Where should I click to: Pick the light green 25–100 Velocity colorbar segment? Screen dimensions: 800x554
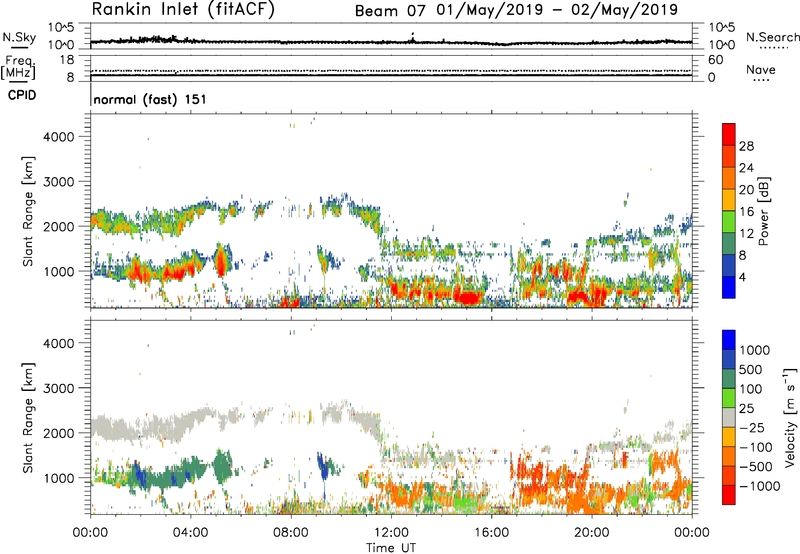click(x=729, y=398)
